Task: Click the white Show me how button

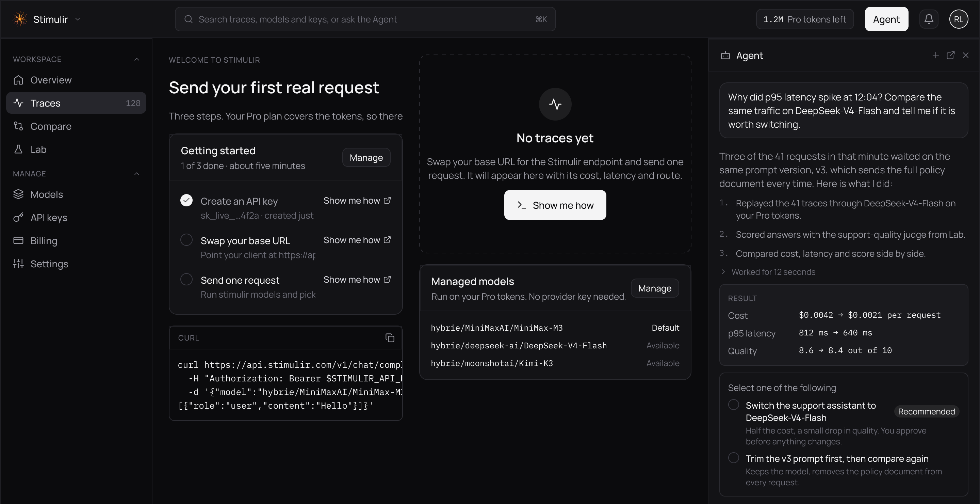Action: 555,205
